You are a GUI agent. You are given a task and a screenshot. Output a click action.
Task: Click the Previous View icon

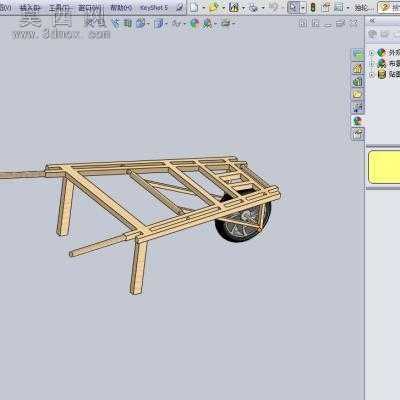click(x=116, y=23)
